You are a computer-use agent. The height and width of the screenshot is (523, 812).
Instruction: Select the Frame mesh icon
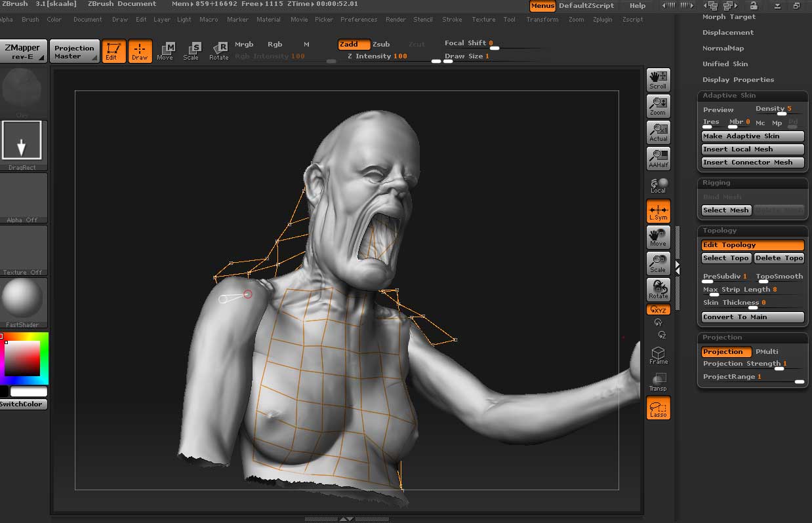pos(658,356)
